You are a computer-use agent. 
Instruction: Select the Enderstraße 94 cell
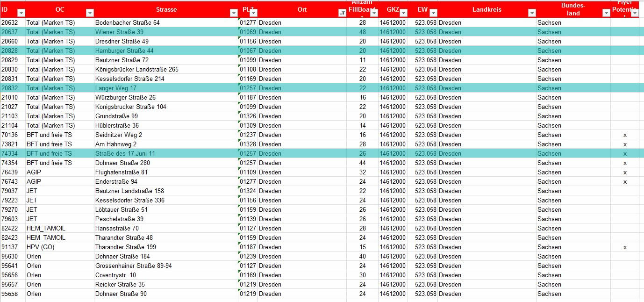coord(166,181)
